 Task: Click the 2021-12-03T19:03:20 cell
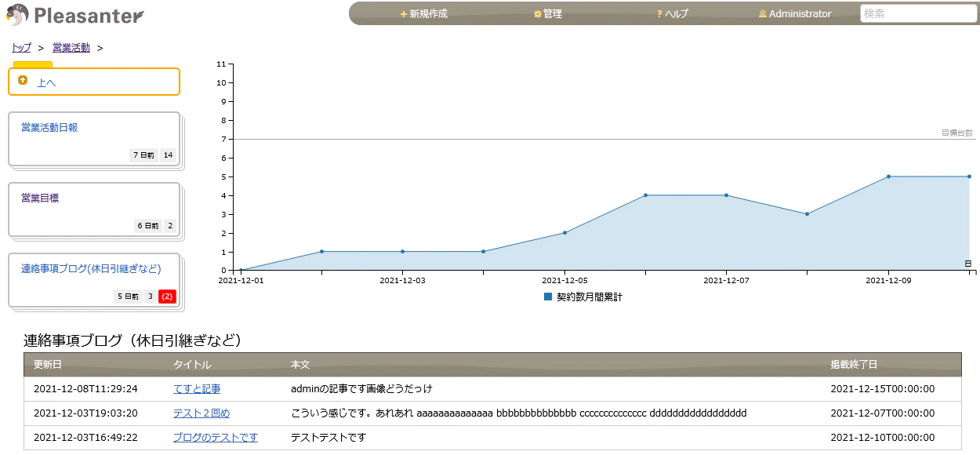pyautogui.click(x=94, y=413)
